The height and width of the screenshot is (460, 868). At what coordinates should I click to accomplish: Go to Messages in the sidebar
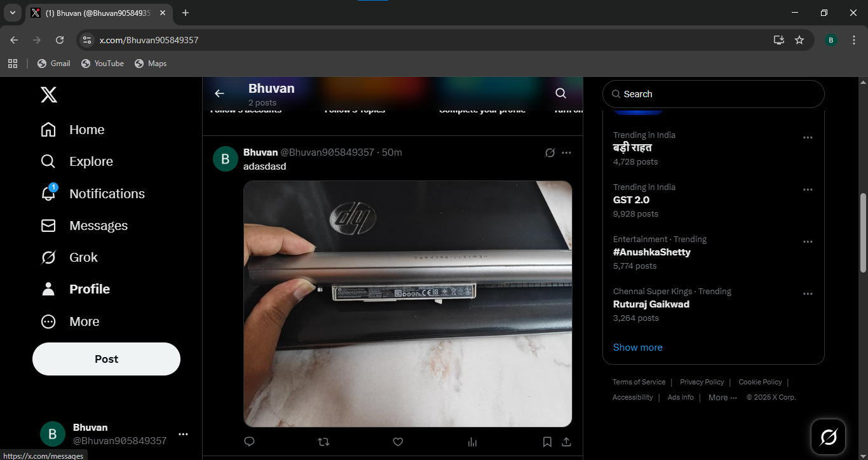pos(98,226)
